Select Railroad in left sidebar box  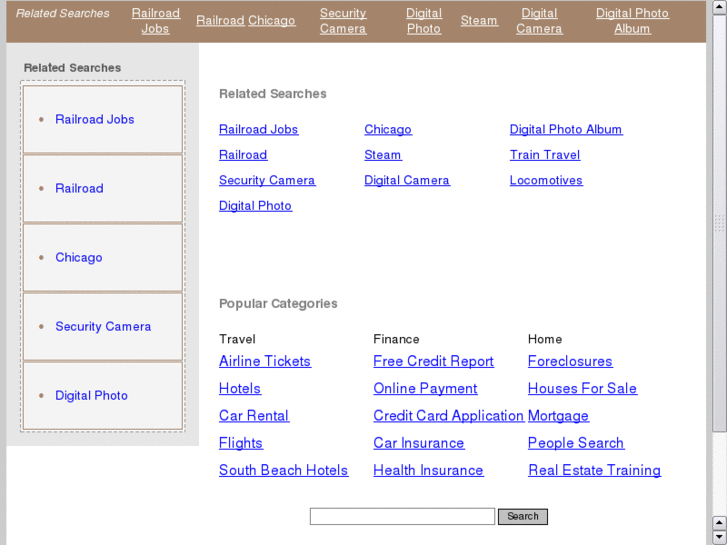(x=79, y=188)
